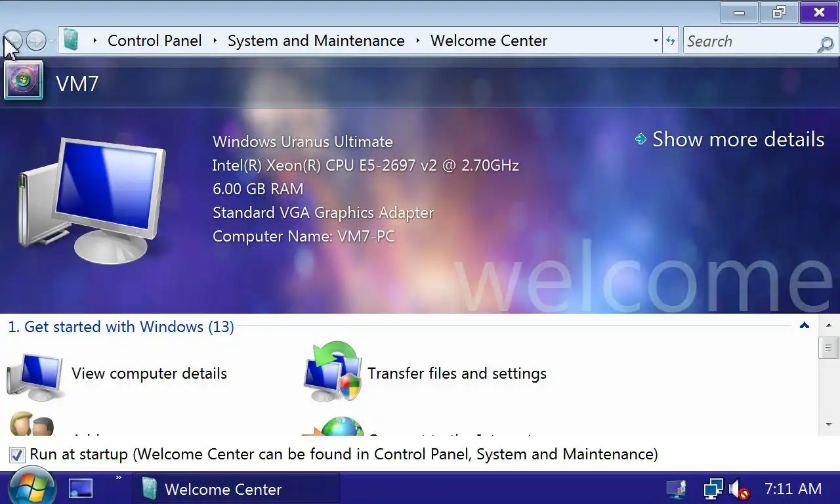The height and width of the screenshot is (504, 840).
Task: Select System and Maintenance breadcrumb
Action: tap(316, 41)
